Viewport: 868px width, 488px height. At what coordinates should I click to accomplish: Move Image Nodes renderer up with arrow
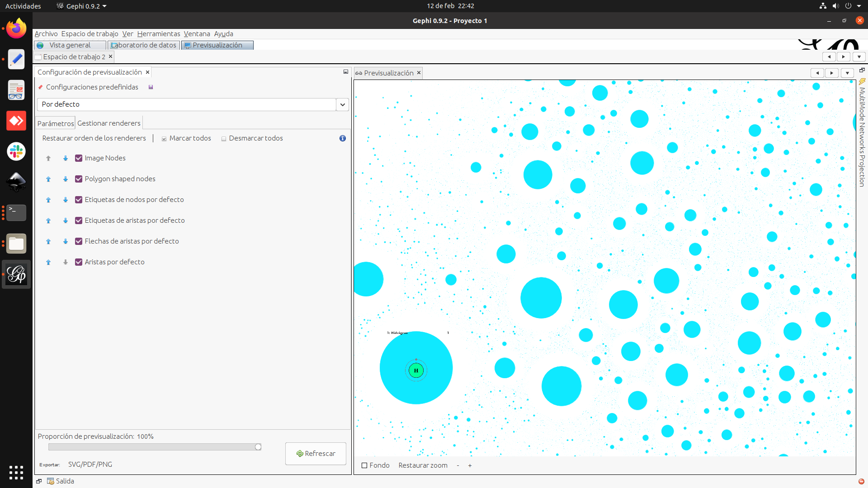(48, 158)
